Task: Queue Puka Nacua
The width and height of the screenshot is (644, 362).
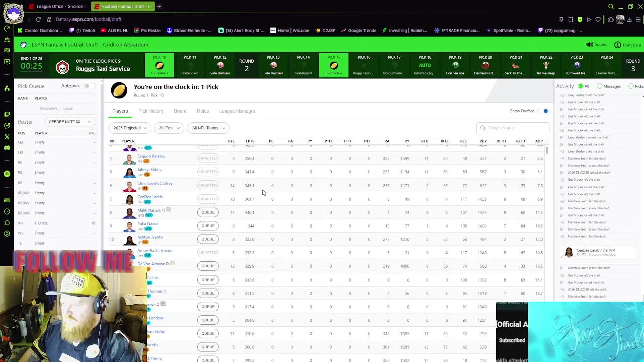Action: [208, 226]
